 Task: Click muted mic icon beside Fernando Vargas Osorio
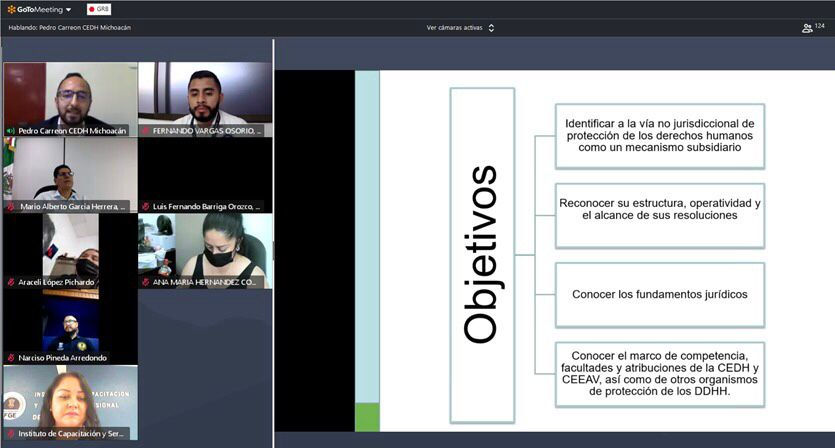[x=145, y=131]
